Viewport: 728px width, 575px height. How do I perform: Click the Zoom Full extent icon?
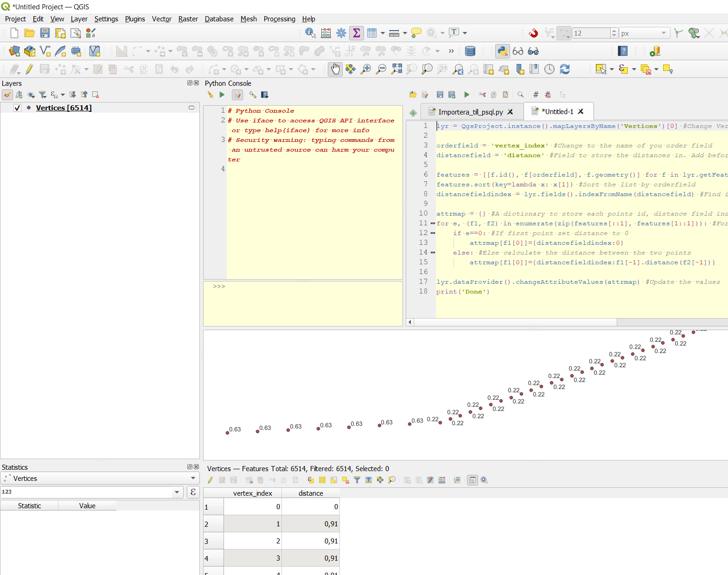396,69
